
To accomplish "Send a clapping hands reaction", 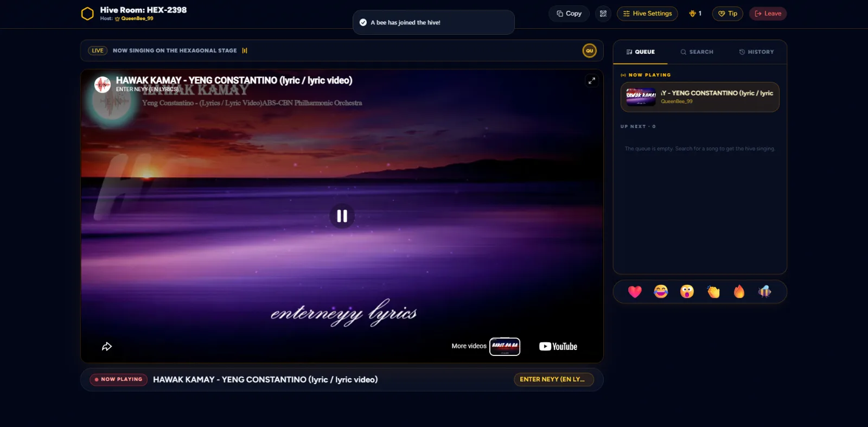I will (713, 292).
